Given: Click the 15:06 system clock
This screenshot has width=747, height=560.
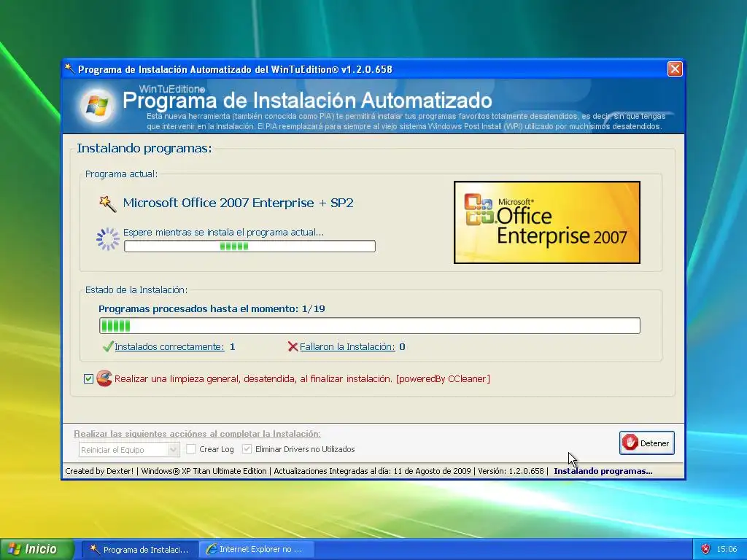Looking at the screenshot, I should pos(727,550).
